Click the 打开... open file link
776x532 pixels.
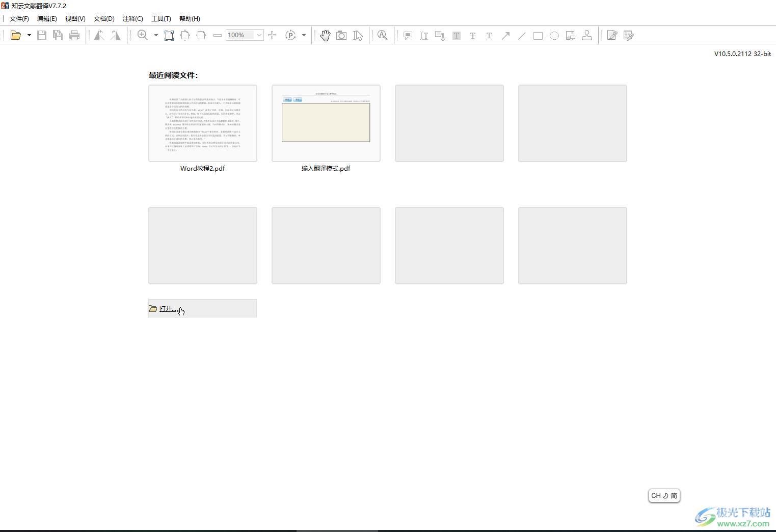(x=168, y=309)
